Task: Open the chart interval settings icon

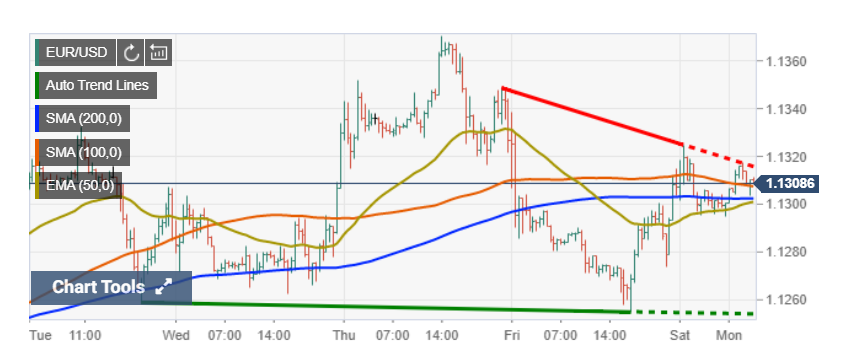Action: 159,53
